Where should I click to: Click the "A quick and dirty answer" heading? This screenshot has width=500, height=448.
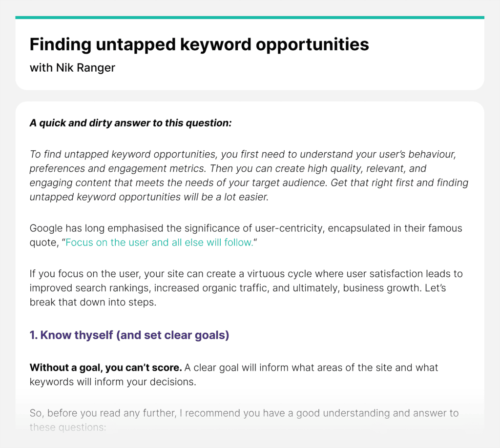pyautogui.click(x=130, y=123)
